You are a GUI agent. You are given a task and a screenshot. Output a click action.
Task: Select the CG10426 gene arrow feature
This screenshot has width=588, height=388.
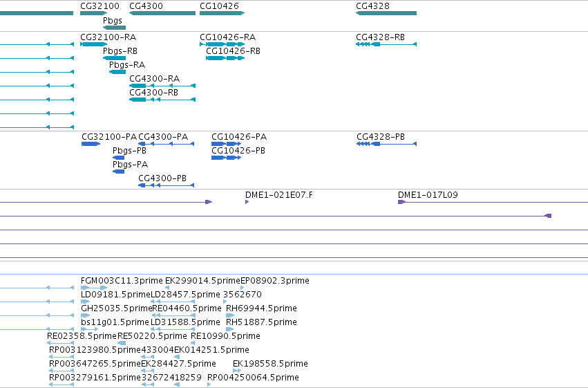(222, 13)
